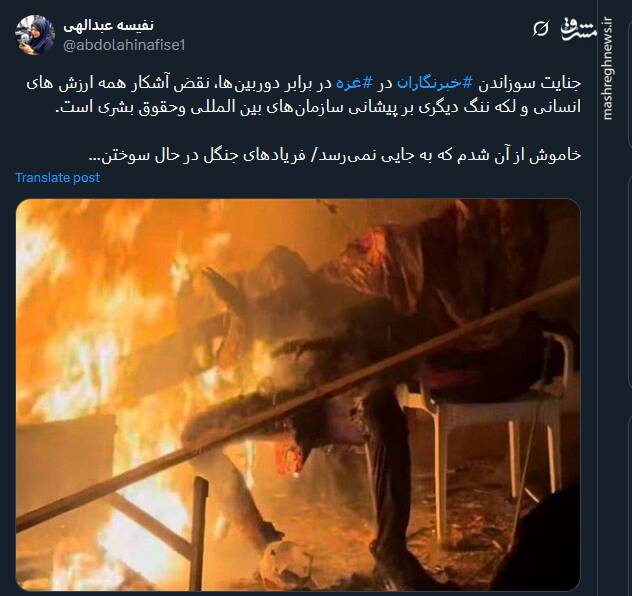Click the second tweet line starting with انسانی

[x=318, y=107]
